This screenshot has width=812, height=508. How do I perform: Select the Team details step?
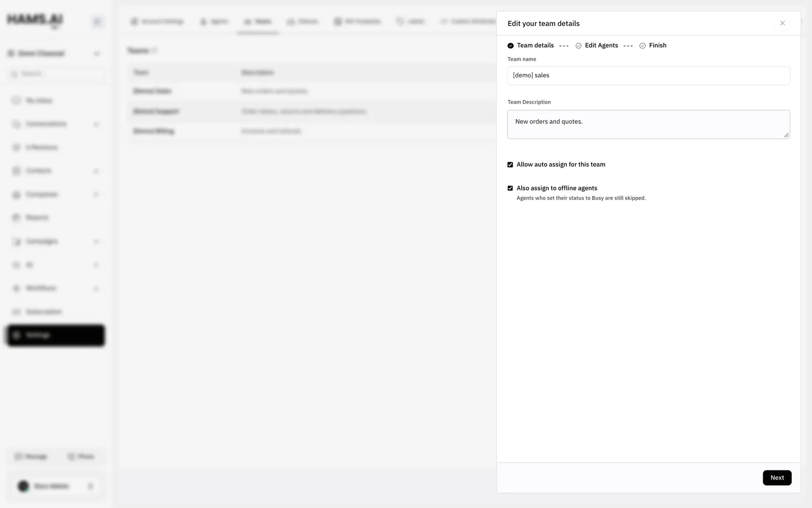click(x=531, y=45)
